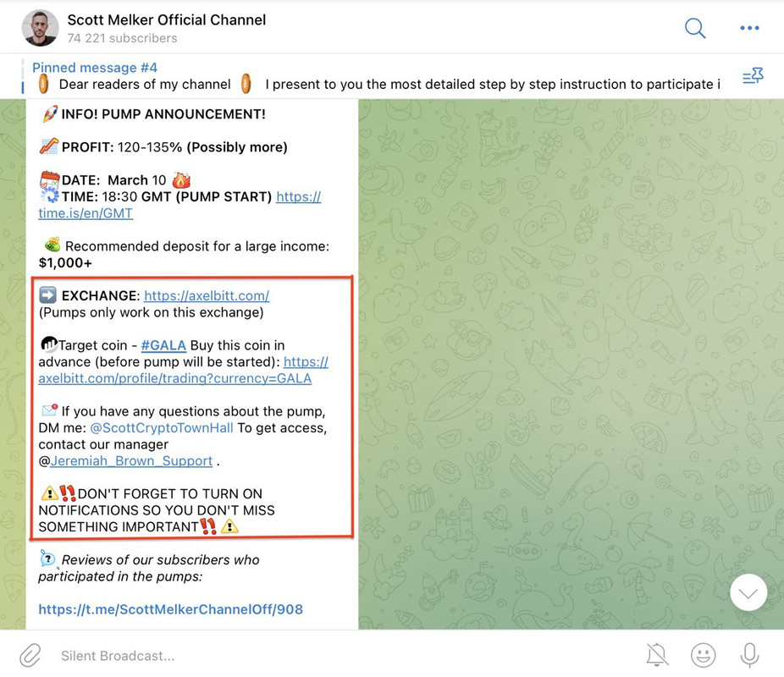Click the #GALA hashtag
The width and height of the screenshot is (784, 677).
tap(163, 345)
